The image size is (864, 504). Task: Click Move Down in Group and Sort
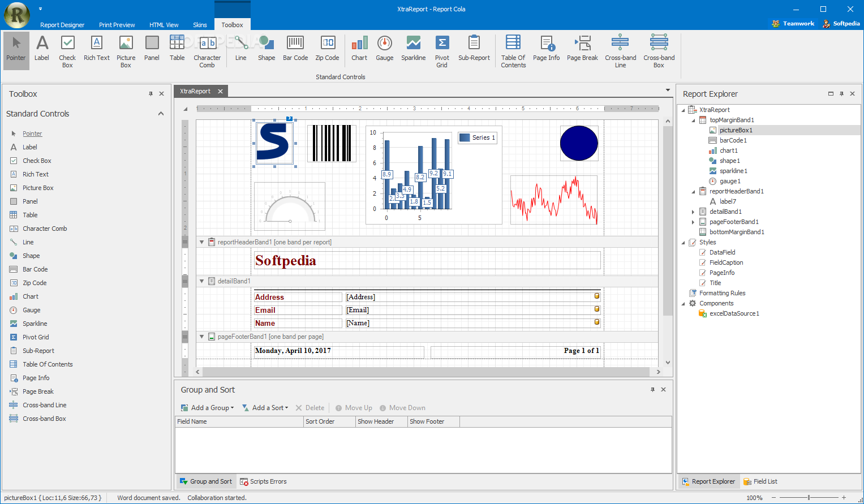402,408
